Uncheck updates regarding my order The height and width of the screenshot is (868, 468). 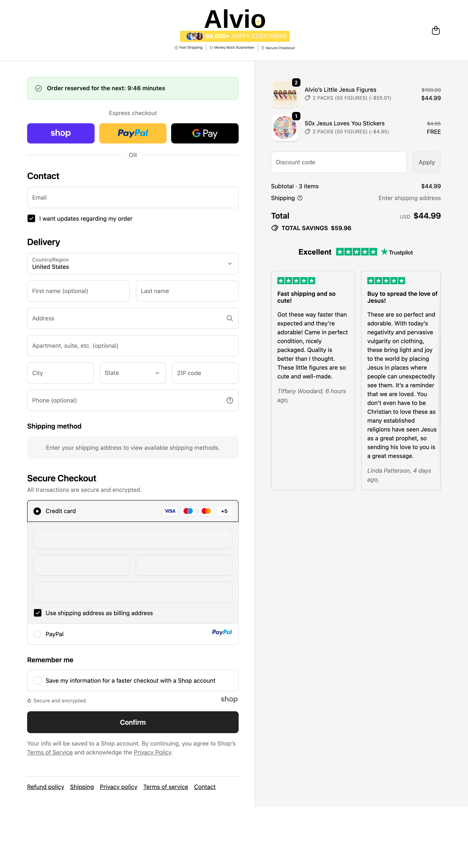pos(31,218)
